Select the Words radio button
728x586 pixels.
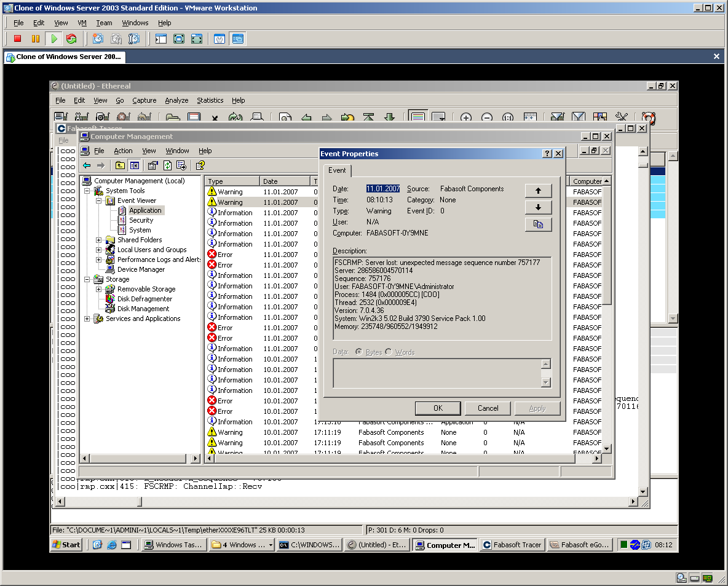[x=389, y=352]
